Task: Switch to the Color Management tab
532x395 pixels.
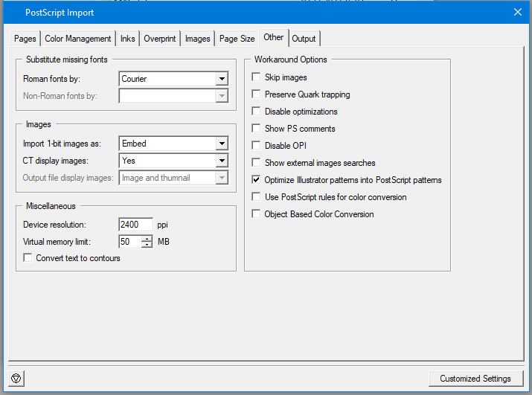Action: (x=78, y=39)
